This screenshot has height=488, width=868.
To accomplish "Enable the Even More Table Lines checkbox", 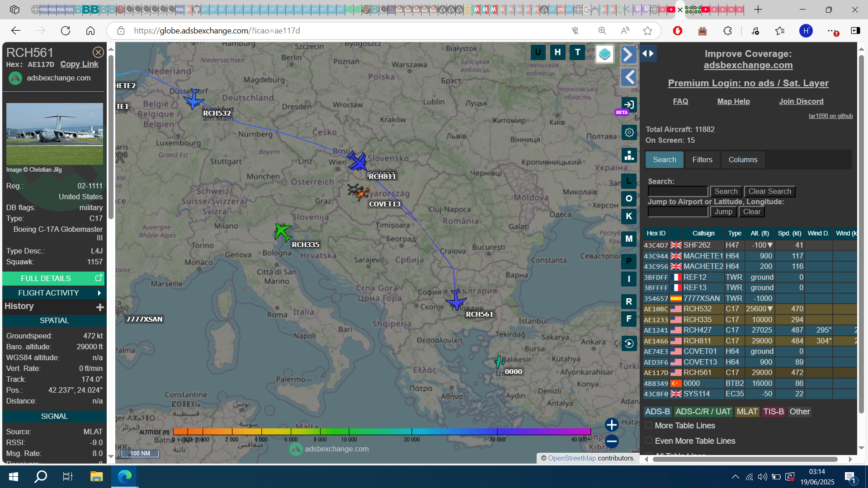I will (x=649, y=441).
